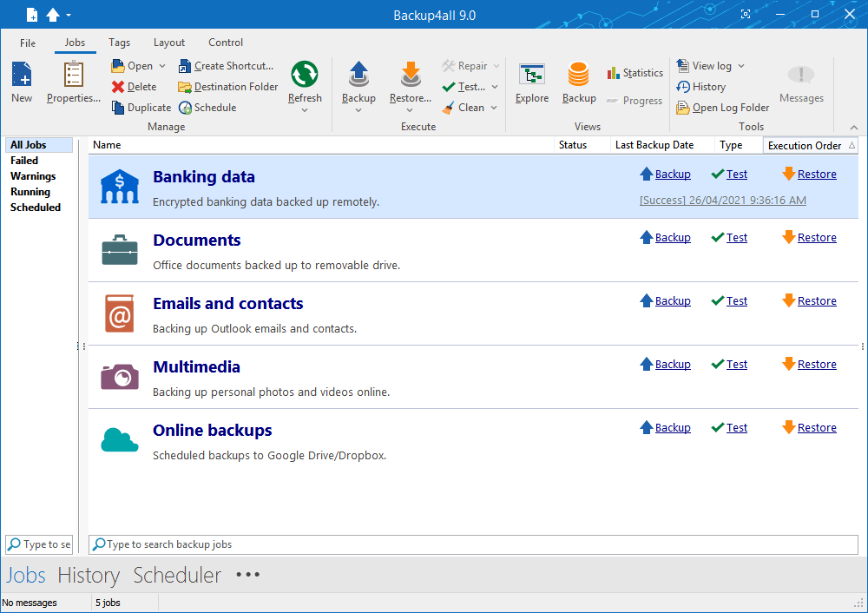This screenshot has height=613, width=868.
Task: Open Statistics view
Action: coord(635,73)
